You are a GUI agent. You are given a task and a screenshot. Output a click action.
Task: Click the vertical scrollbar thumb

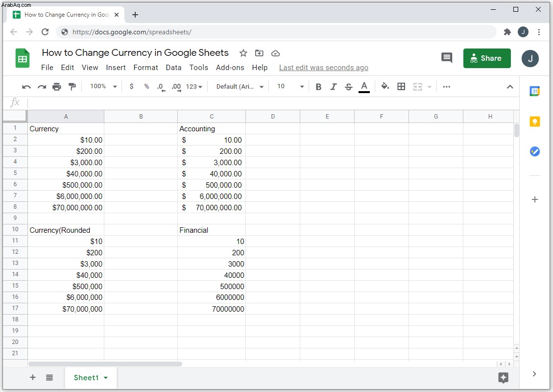(517, 130)
